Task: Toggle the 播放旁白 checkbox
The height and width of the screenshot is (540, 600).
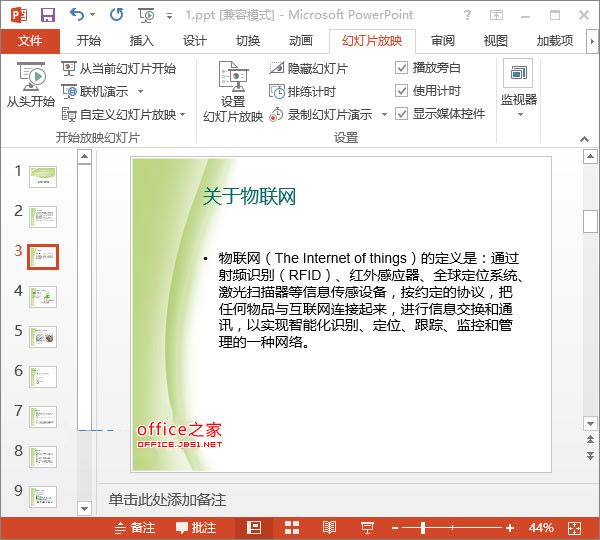Action: pos(402,68)
